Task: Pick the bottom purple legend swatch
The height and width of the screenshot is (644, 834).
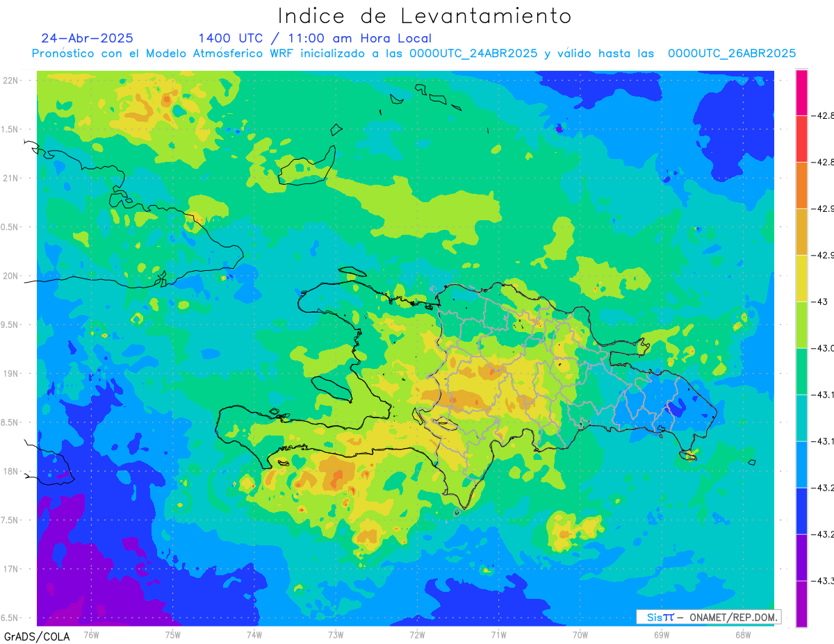Action: coord(801,604)
